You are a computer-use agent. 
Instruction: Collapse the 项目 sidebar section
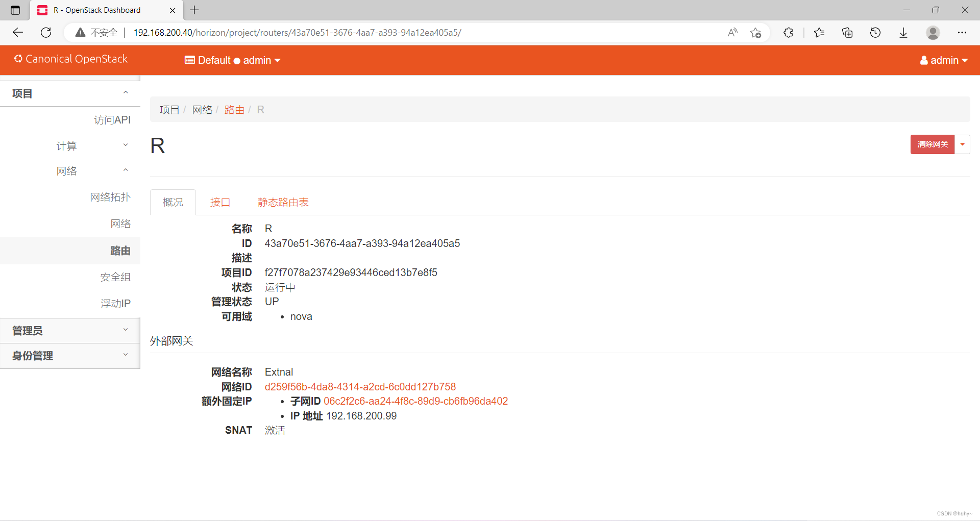(70, 93)
